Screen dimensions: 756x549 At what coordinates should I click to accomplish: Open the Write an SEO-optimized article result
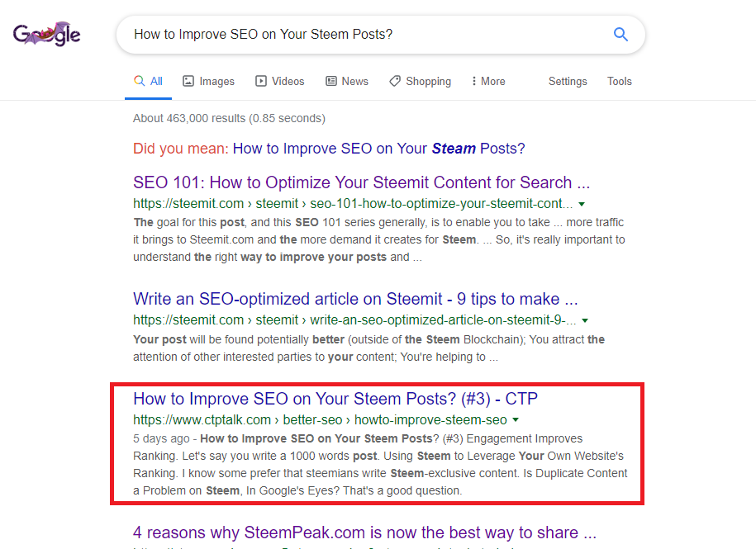pyautogui.click(x=355, y=299)
